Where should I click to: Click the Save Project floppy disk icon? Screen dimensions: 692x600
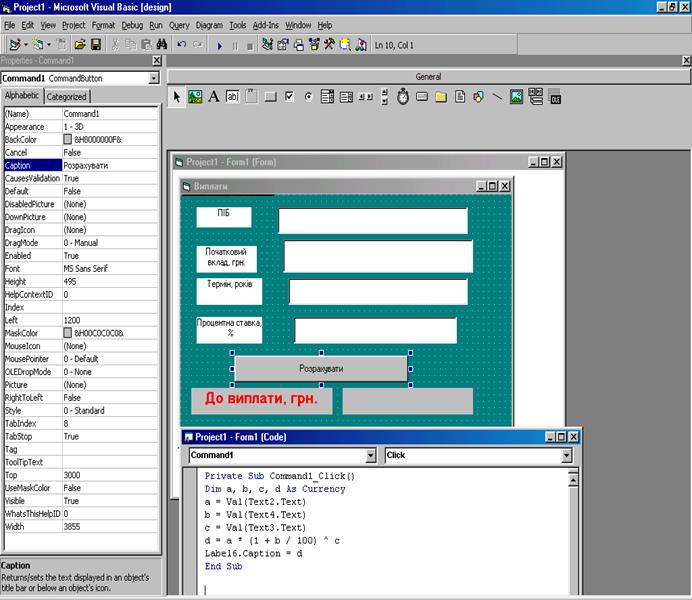[96, 45]
